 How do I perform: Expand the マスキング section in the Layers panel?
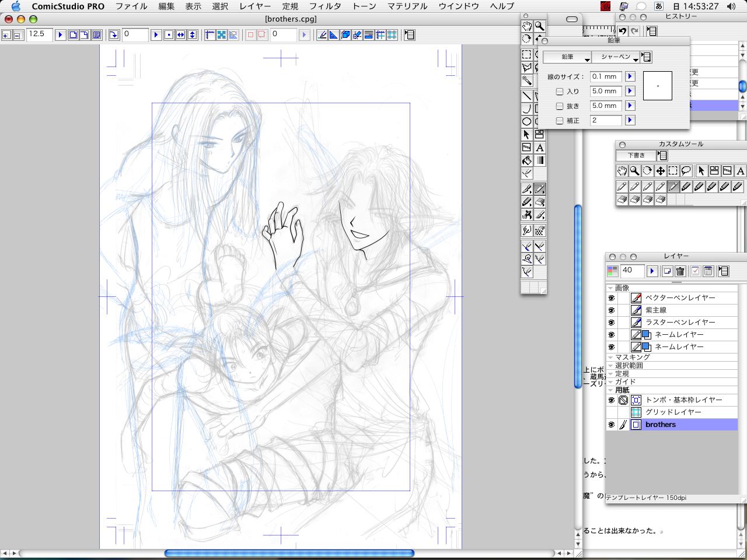click(x=610, y=357)
